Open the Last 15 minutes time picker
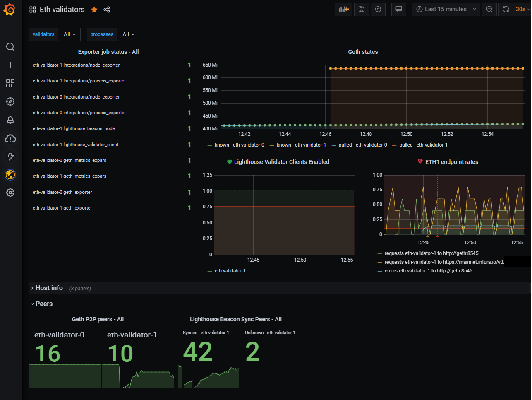532x400 pixels. [x=446, y=10]
